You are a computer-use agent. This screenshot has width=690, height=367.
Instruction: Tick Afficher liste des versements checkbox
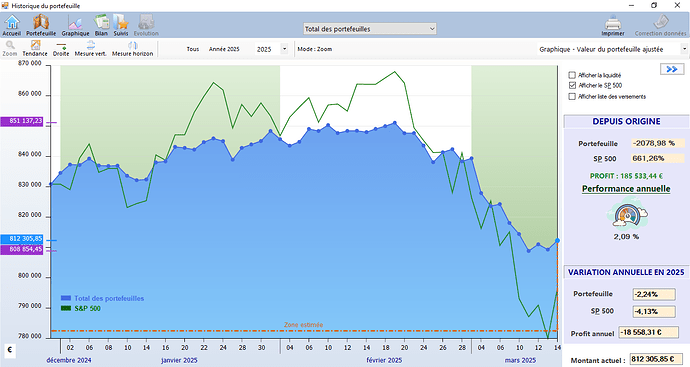[572, 96]
